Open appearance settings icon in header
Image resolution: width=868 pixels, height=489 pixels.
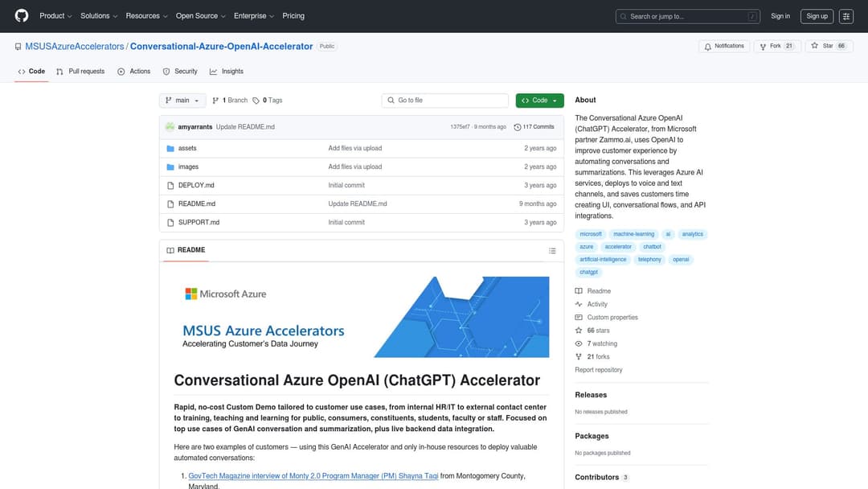coord(845,16)
